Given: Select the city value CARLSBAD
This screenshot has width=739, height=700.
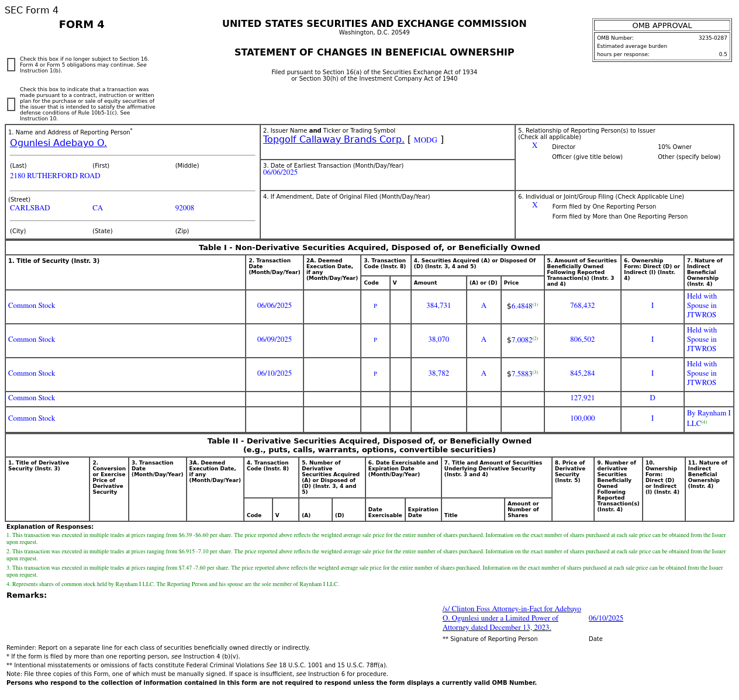Looking at the screenshot, I should (30, 208).
